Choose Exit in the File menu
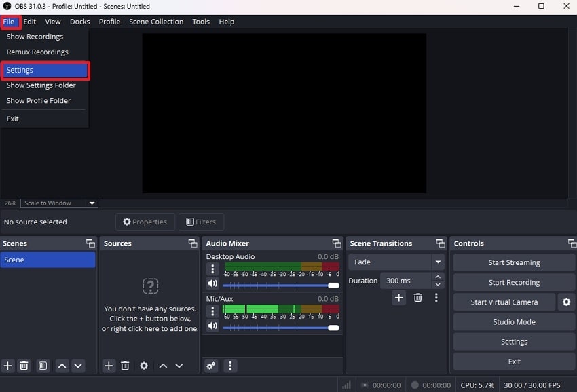 click(44, 119)
